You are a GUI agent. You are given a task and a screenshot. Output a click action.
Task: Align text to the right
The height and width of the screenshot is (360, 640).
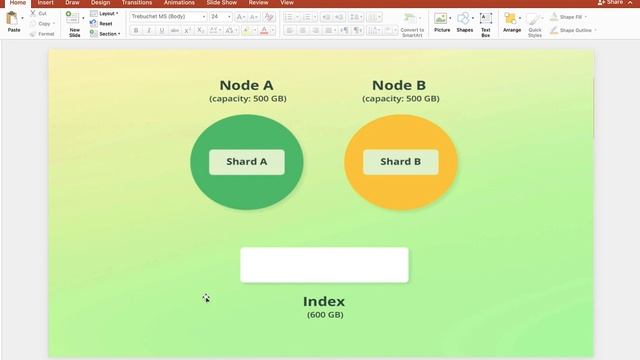click(x=315, y=31)
